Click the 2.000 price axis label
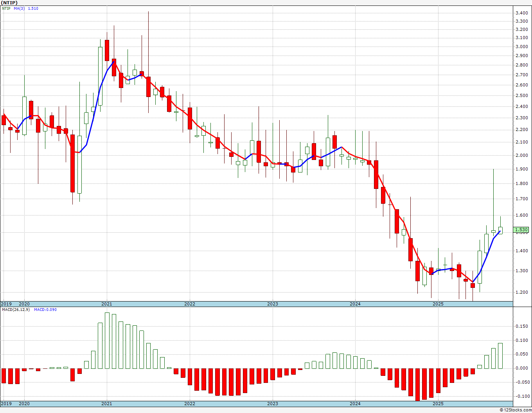 tap(521, 155)
